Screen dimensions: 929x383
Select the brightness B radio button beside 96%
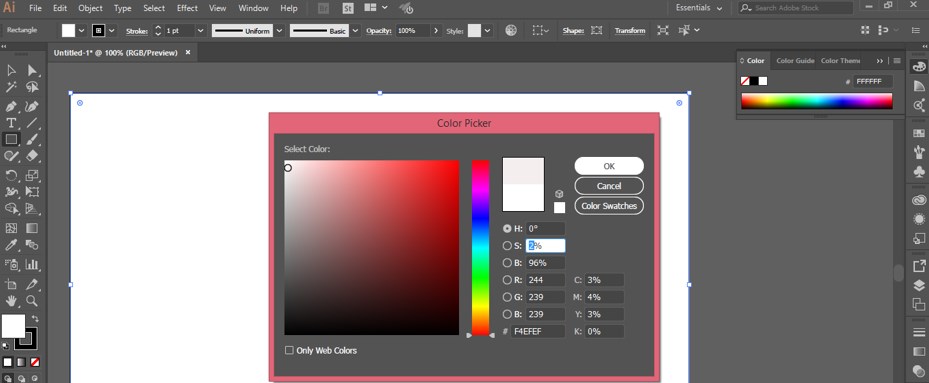(507, 263)
